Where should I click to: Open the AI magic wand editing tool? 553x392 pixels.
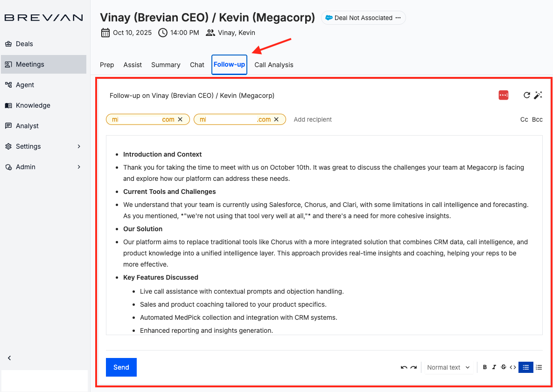pos(538,95)
